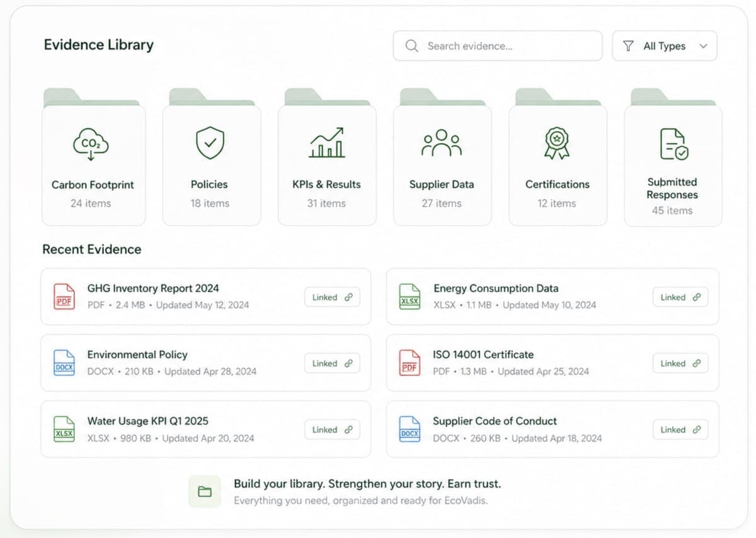Click the XLSX icon for Energy Consumption Data
Image resolution: width=756 pixels, height=538 pixels.
[409, 296]
